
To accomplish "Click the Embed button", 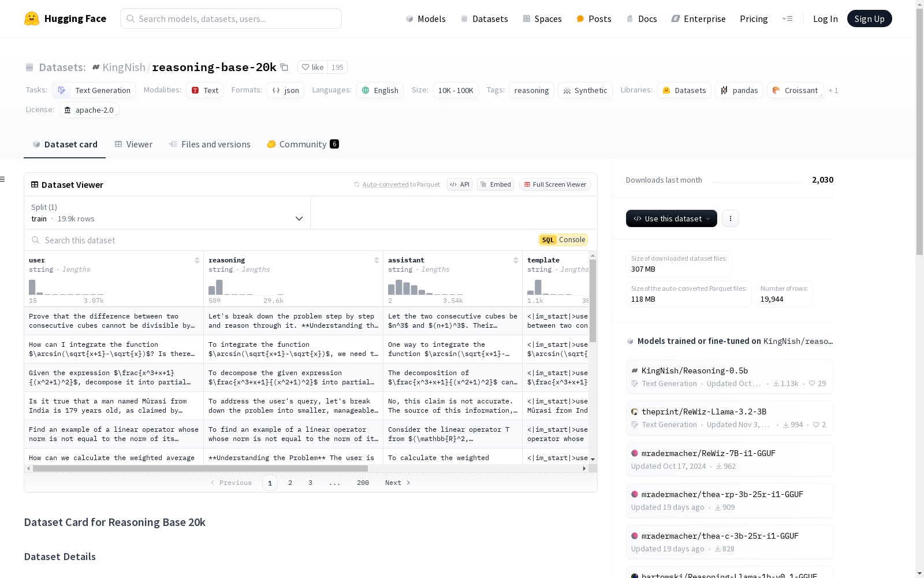I will [495, 184].
